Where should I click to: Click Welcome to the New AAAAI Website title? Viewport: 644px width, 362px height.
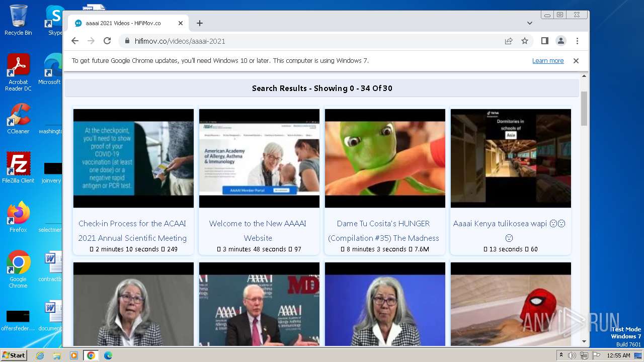[x=258, y=231]
